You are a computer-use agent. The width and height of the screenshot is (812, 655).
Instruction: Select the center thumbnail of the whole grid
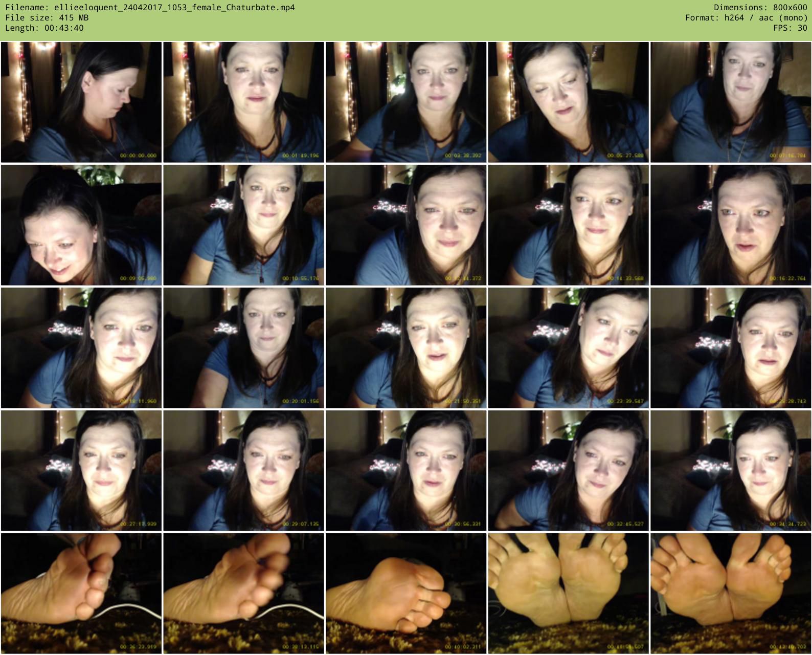[x=406, y=348]
